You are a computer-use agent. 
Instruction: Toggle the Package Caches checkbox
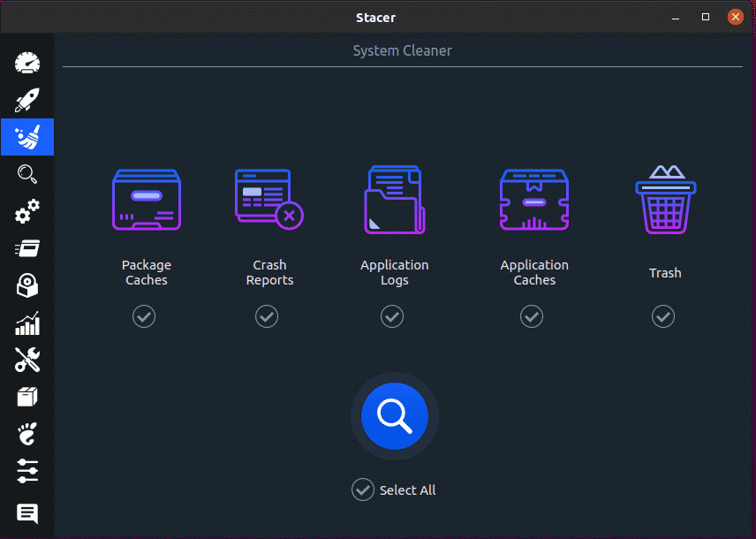click(144, 316)
